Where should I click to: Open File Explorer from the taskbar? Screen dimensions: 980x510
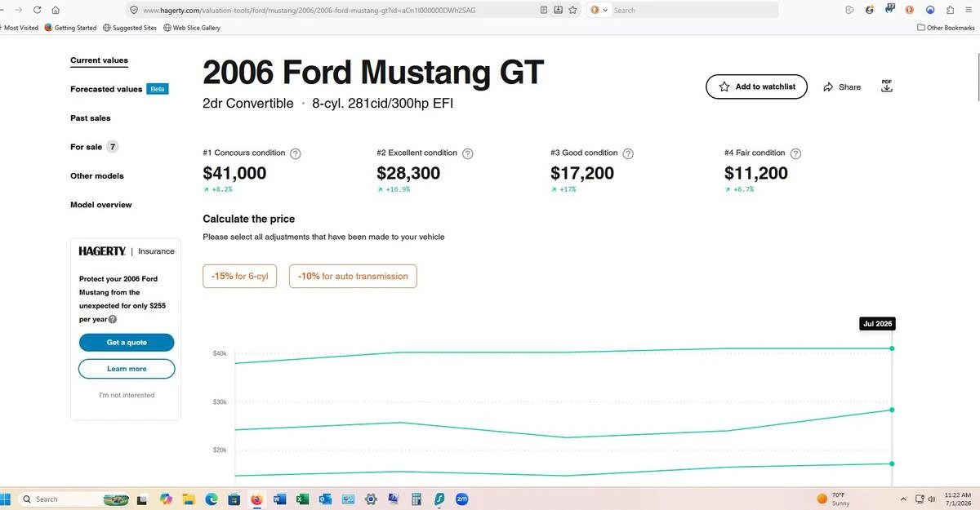point(189,499)
